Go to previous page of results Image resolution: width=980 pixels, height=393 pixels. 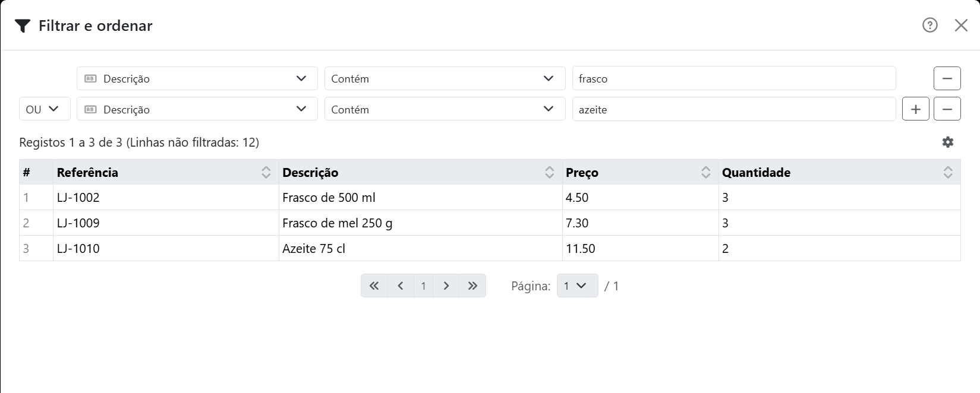click(x=401, y=286)
